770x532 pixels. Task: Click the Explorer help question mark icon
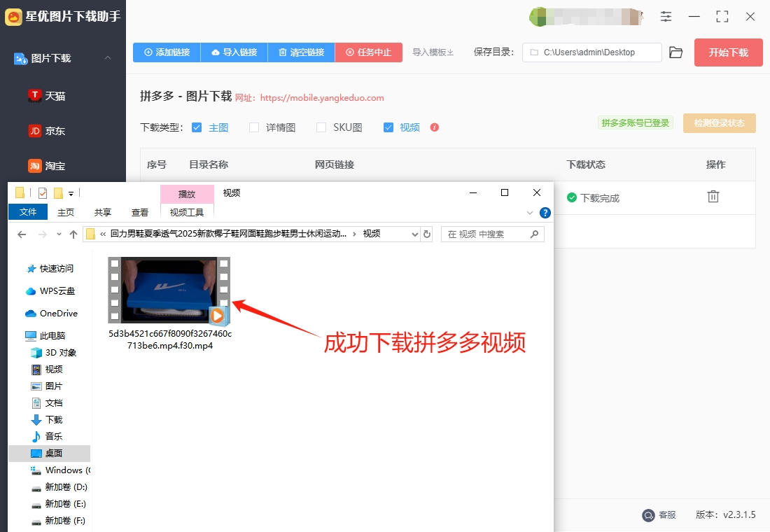click(x=545, y=213)
